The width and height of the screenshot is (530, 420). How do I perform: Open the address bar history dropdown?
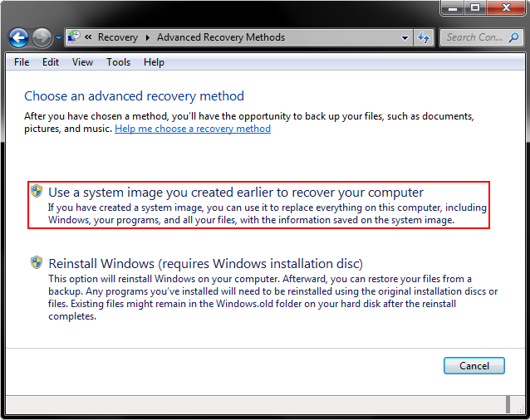[405, 37]
